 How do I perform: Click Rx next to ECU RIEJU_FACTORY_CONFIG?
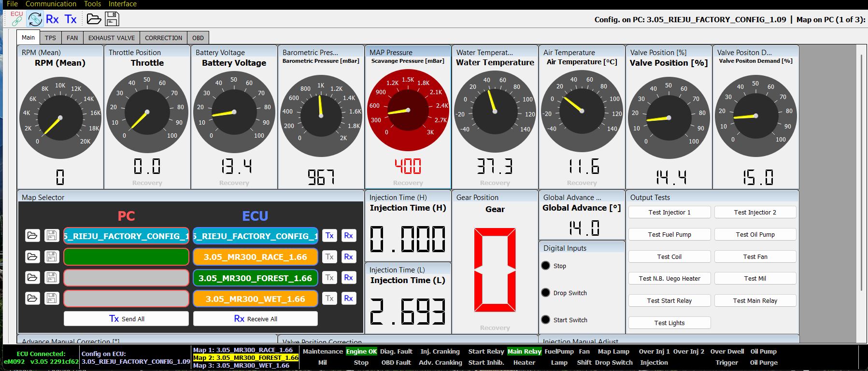tap(348, 235)
